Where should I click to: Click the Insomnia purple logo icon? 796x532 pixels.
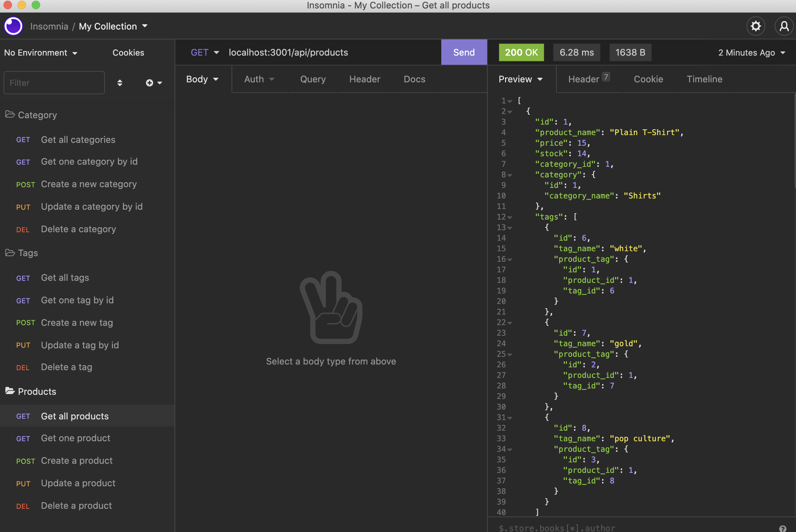(13, 26)
